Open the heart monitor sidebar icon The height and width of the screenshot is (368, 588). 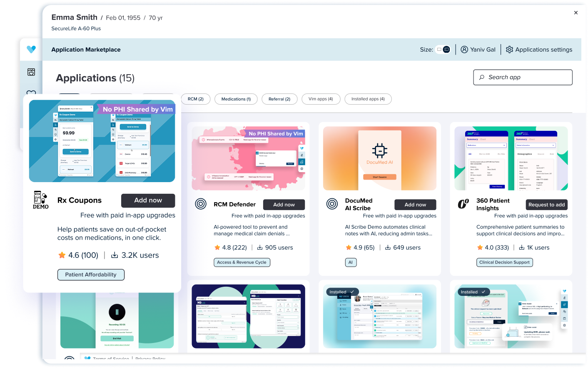coord(31,72)
